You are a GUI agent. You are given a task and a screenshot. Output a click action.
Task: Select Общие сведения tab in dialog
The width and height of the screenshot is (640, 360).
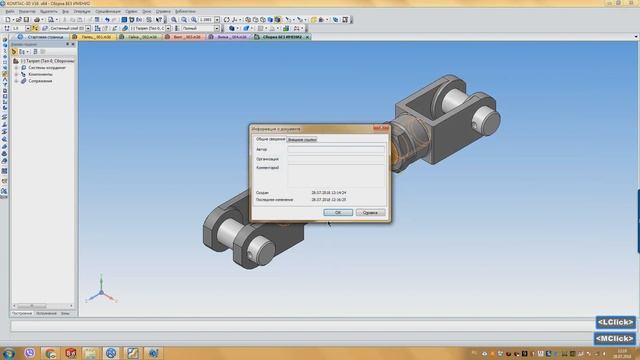pyautogui.click(x=270, y=139)
